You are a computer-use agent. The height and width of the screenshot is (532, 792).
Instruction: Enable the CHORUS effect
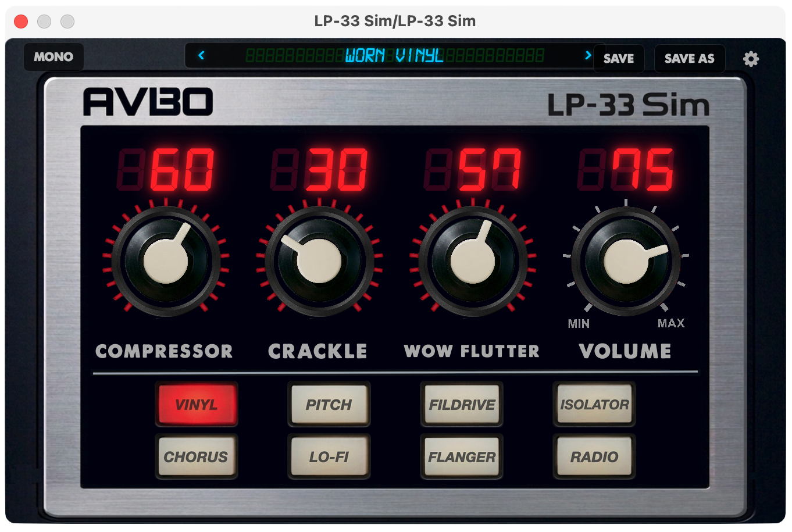197,457
